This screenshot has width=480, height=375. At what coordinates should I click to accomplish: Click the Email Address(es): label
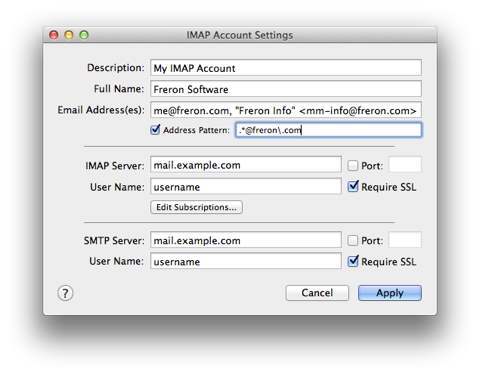point(101,110)
